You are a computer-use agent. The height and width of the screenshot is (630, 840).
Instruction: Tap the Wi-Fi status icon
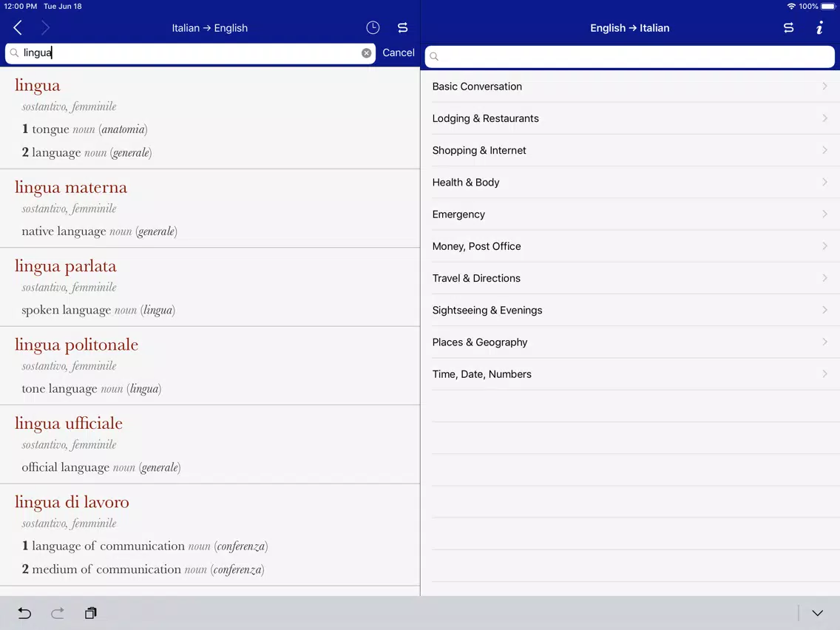tap(791, 7)
